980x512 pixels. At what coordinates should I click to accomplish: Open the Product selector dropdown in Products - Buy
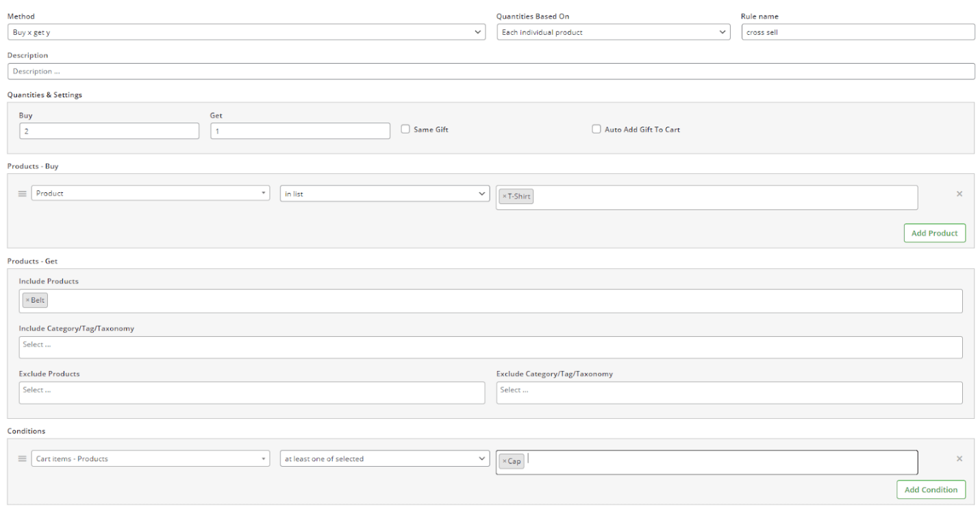(150, 192)
